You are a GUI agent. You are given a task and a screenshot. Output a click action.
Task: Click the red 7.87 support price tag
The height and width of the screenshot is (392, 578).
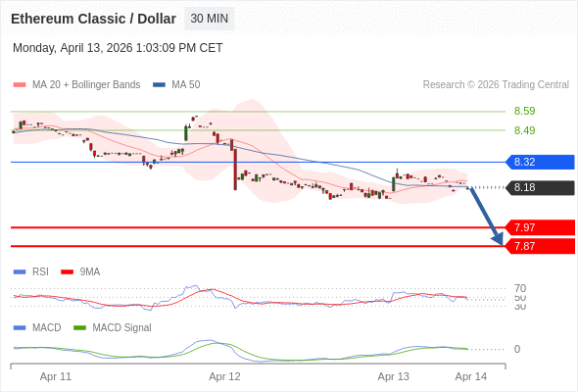pos(541,246)
